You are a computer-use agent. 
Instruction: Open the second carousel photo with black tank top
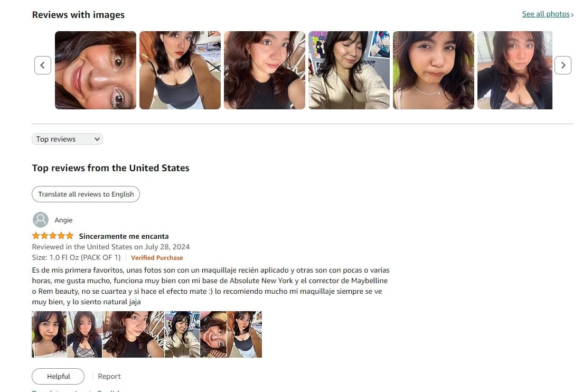(x=180, y=70)
